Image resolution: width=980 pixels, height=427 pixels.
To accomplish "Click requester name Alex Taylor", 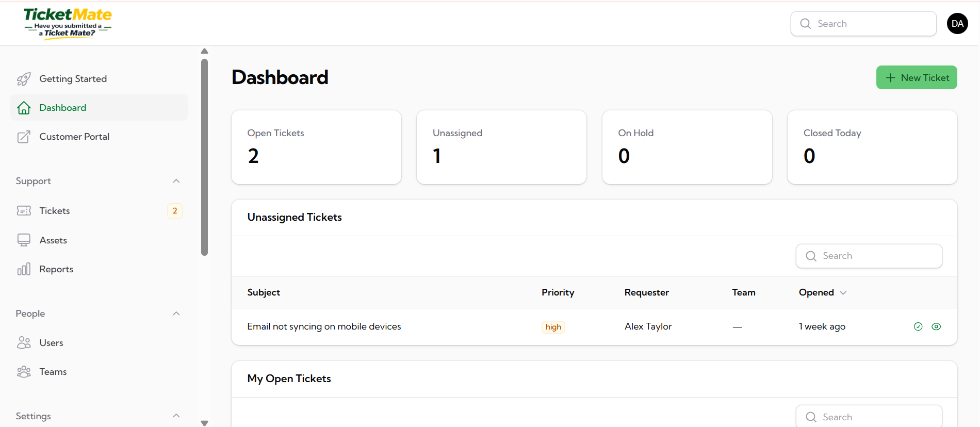I will pyautogui.click(x=648, y=326).
